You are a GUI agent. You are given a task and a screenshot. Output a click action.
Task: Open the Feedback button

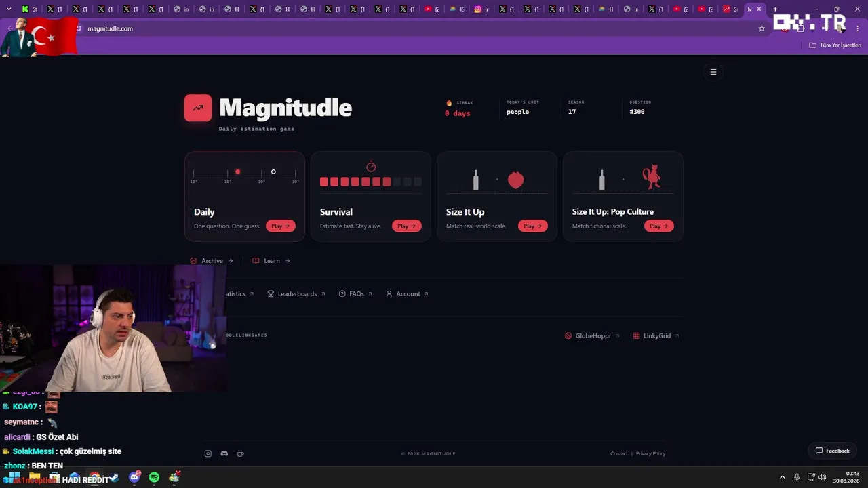[832, 451]
